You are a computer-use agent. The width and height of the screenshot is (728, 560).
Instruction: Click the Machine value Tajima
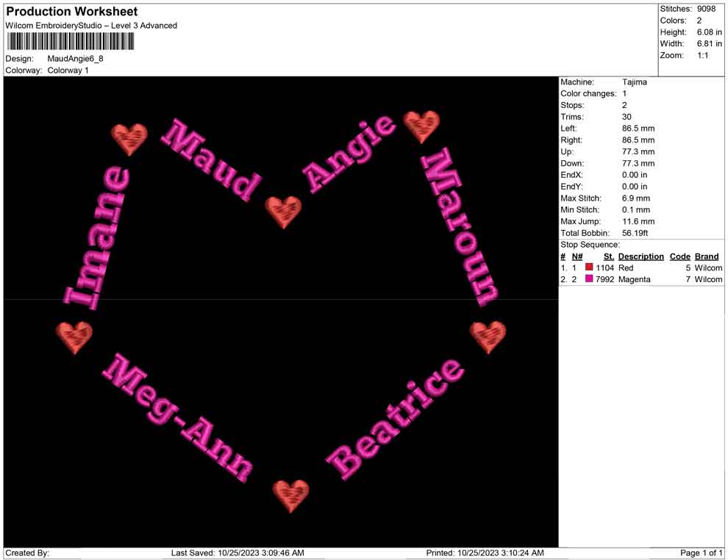[x=634, y=82]
